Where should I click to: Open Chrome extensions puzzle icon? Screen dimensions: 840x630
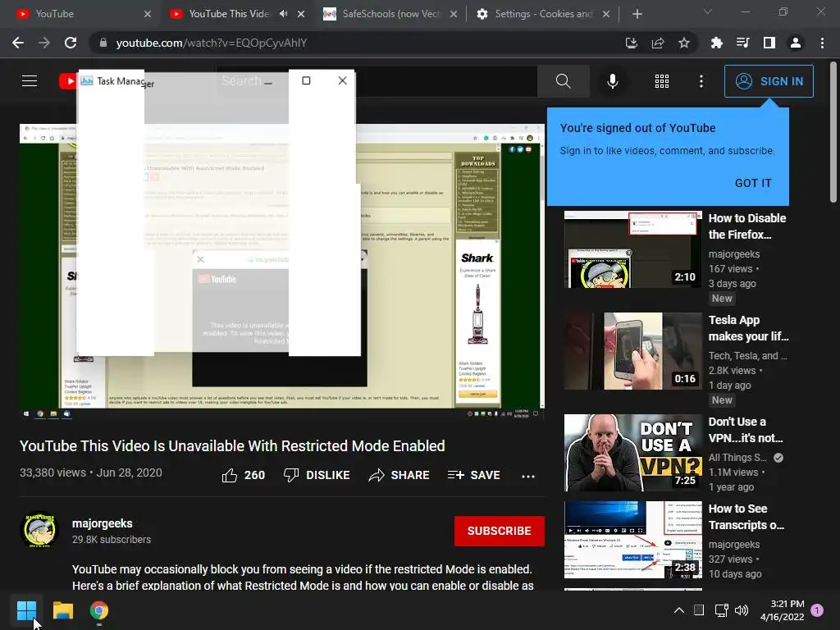[716, 43]
